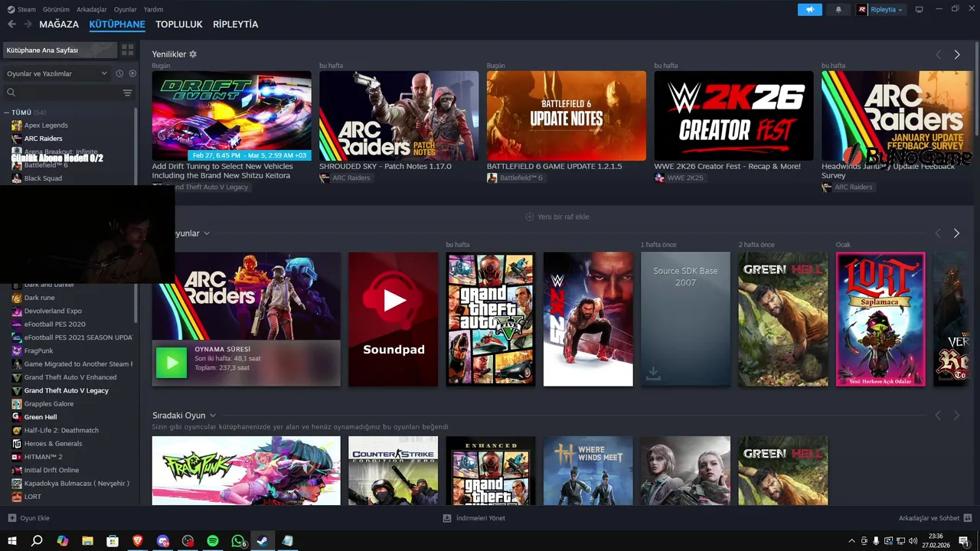
Task: Click the library game list scrollbar
Action: (x=136, y=214)
